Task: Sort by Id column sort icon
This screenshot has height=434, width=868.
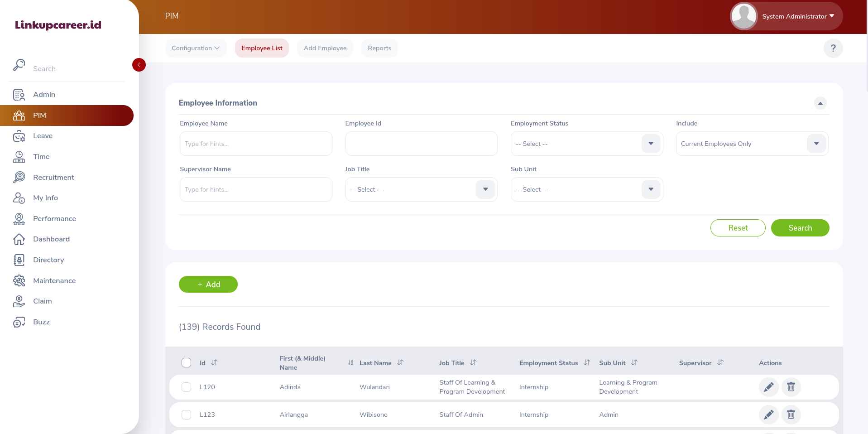Action: (x=215, y=362)
